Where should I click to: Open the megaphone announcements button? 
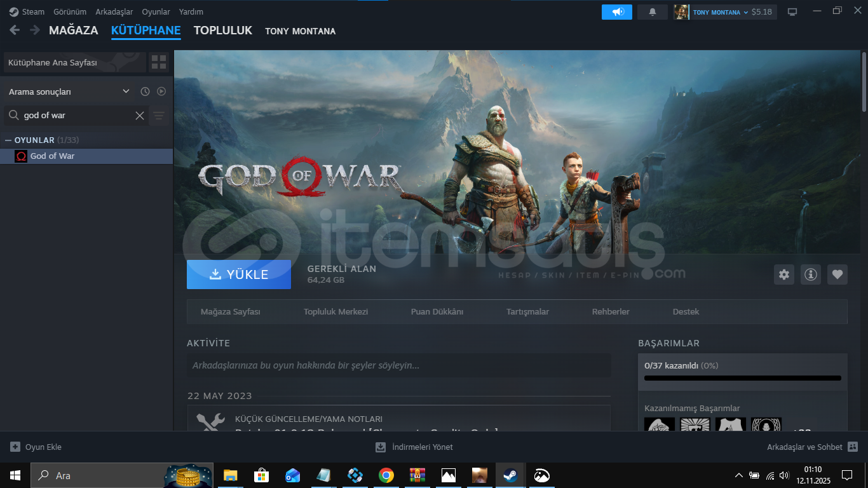click(x=617, y=11)
